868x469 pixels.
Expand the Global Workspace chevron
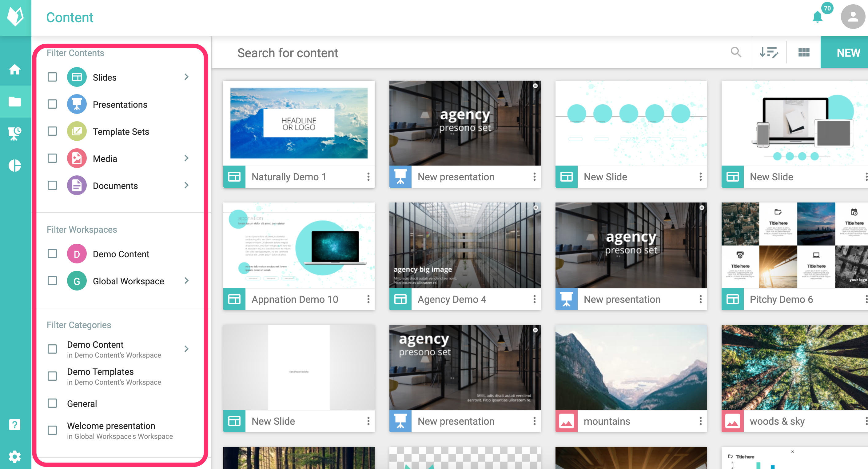[186, 281]
